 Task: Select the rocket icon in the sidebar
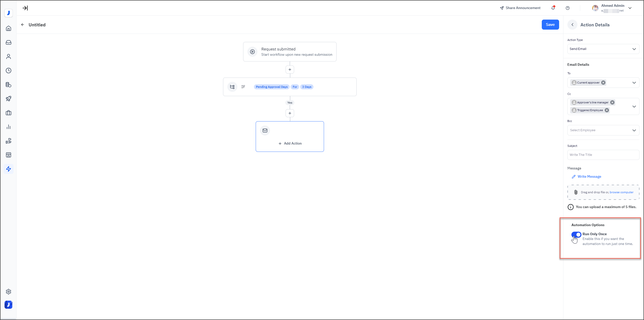tap(9, 98)
